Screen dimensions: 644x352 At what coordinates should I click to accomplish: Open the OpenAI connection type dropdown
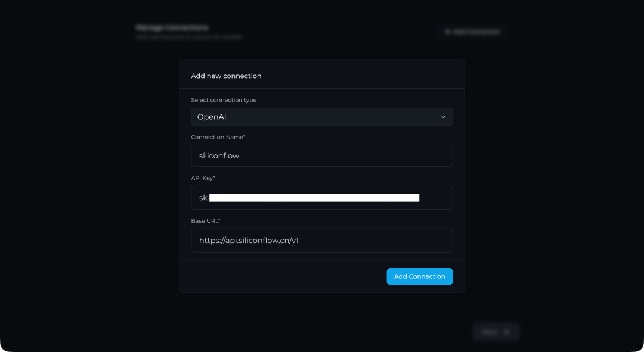pyautogui.click(x=321, y=117)
